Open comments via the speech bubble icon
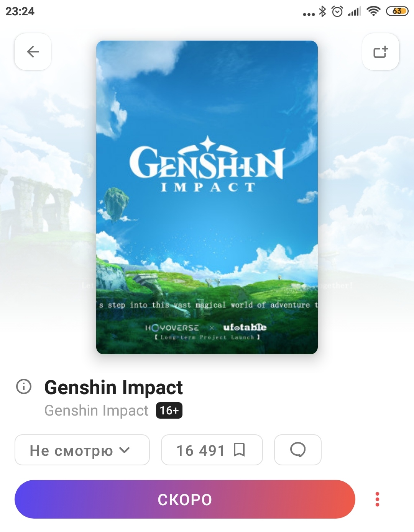414x532 pixels. click(x=298, y=450)
